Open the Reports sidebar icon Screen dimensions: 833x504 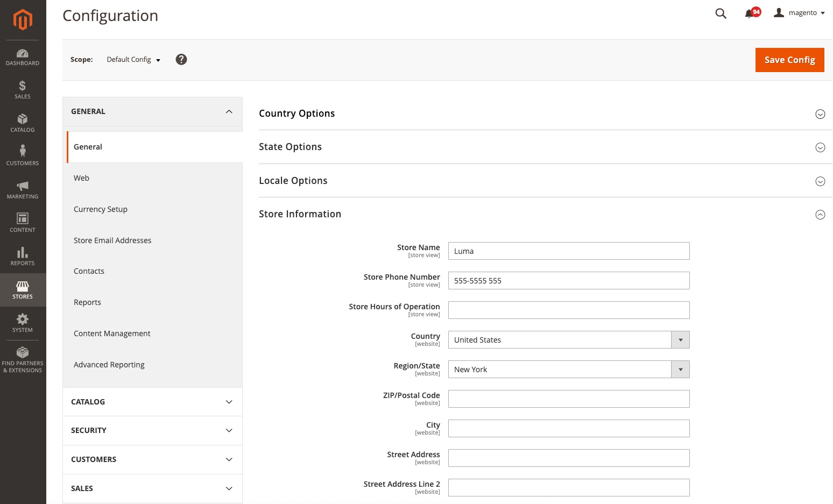tap(23, 257)
